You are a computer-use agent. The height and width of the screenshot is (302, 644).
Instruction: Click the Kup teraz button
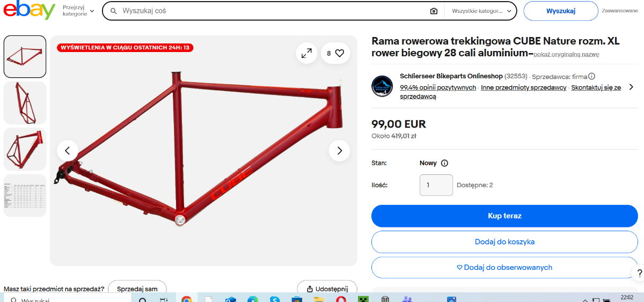pos(504,216)
